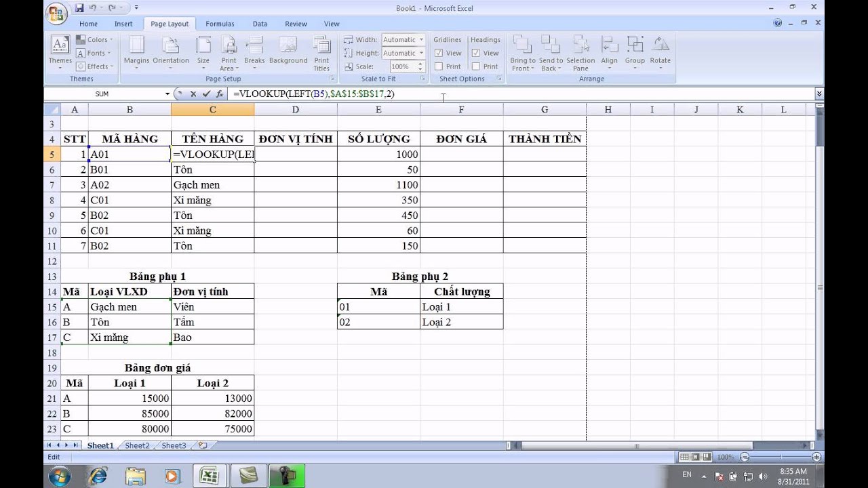Open the Selection Pane
The width and height of the screenshot is (868, 488).
click(580, 52)
